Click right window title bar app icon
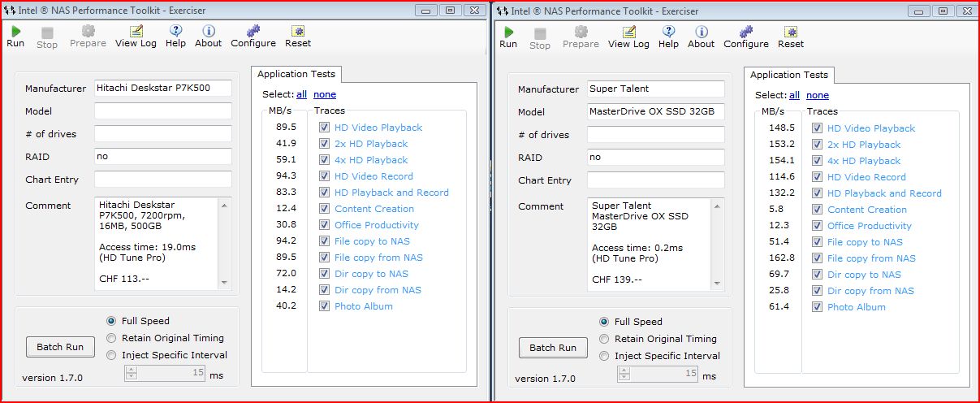980x403 pixels. pyautogui.click(x=503, y=11)
